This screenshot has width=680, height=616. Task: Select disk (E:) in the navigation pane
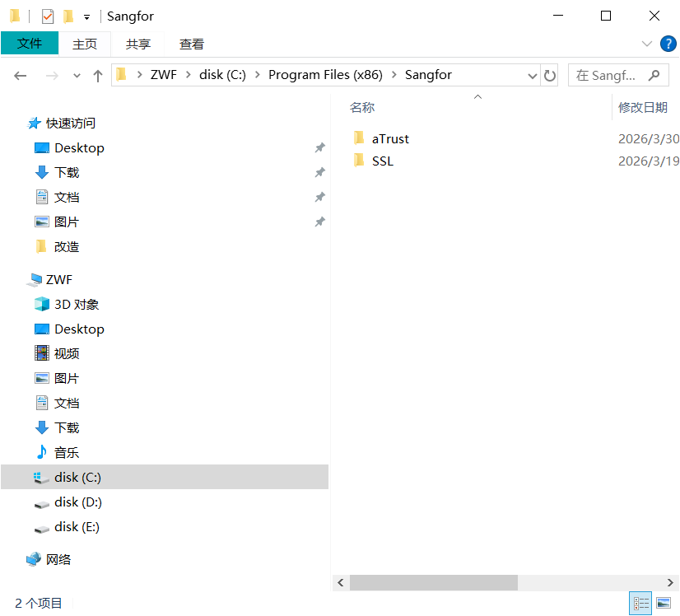[x=77, y=527]
